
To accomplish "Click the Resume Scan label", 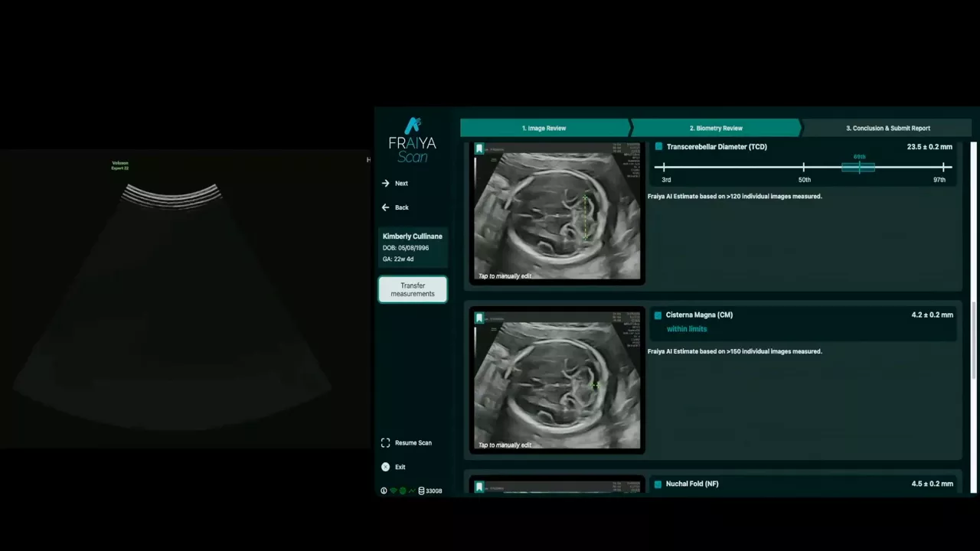I will point(413,443).
